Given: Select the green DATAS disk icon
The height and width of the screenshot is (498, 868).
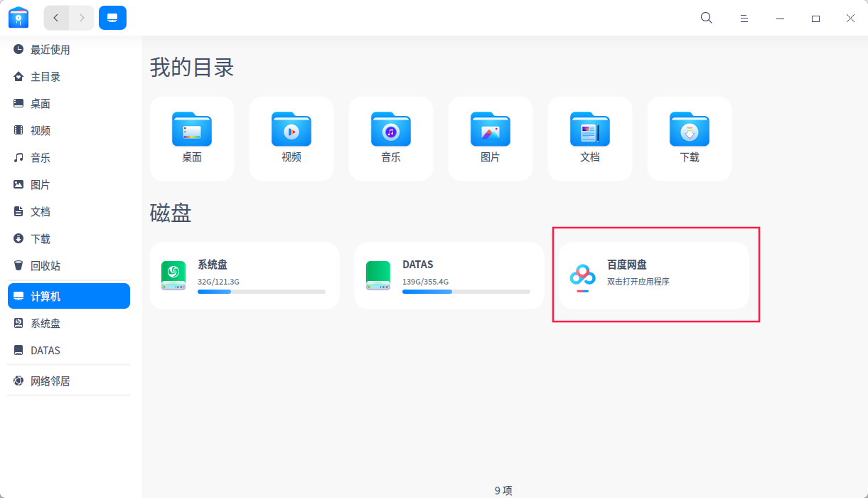Looking at the screenshot, I should [x=378, y=275].
